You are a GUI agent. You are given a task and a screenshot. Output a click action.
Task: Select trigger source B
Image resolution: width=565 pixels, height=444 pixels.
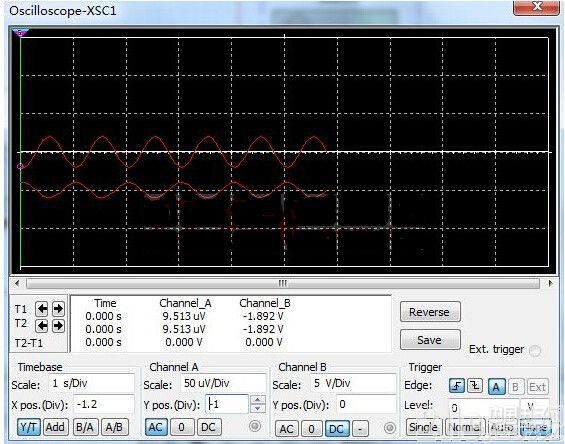[516, 387]
